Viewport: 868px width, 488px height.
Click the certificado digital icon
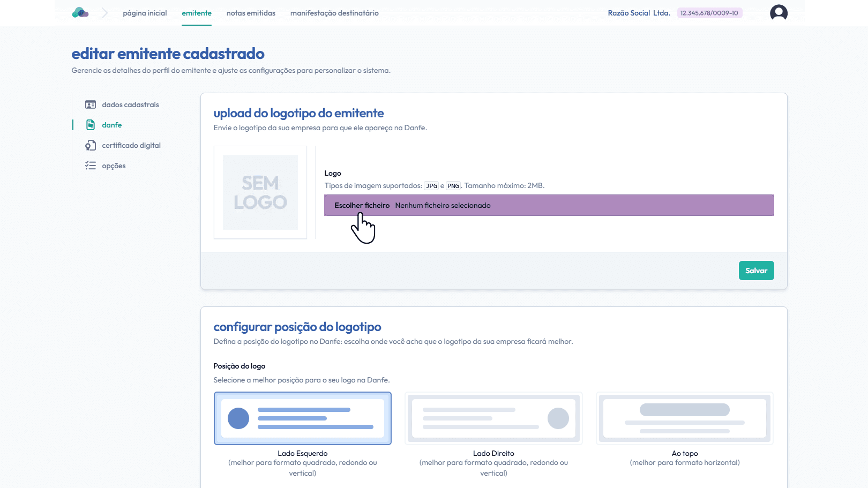point(91,146)
